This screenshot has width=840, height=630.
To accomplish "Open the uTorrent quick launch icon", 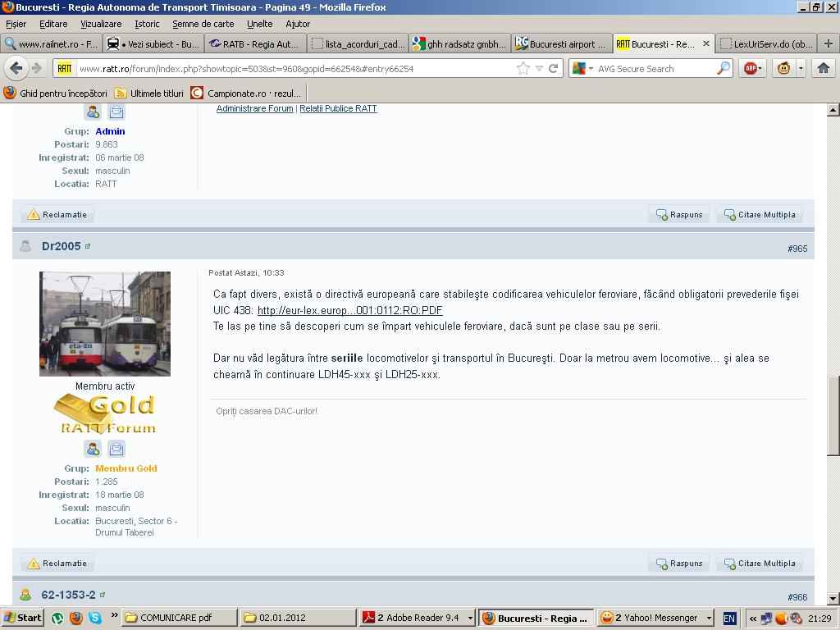I will [57, 618].
